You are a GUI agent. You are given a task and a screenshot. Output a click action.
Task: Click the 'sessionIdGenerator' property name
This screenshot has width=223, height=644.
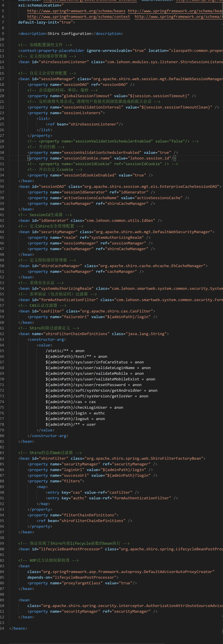click(84, 192)
